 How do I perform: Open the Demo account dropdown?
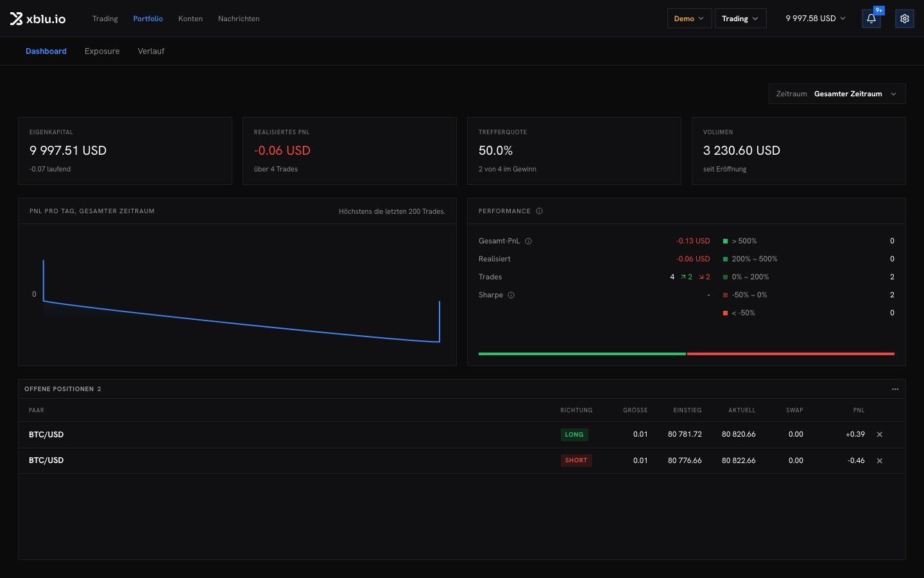tap(689, 19)
